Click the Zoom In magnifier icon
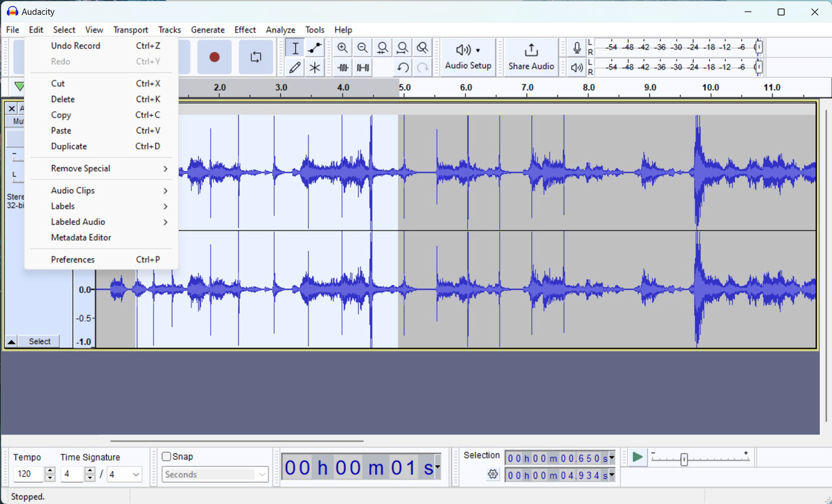The image size is (832, 504). pos(343,47)
